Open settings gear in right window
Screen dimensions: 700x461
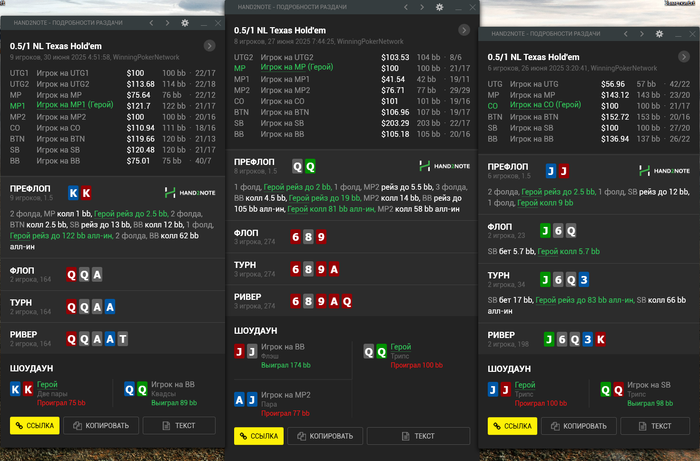pos(659,34)
